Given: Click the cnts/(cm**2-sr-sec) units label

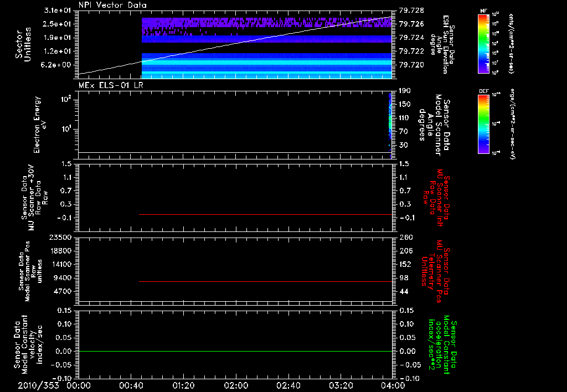Looking at the screenshot, I should coord(511,43).
